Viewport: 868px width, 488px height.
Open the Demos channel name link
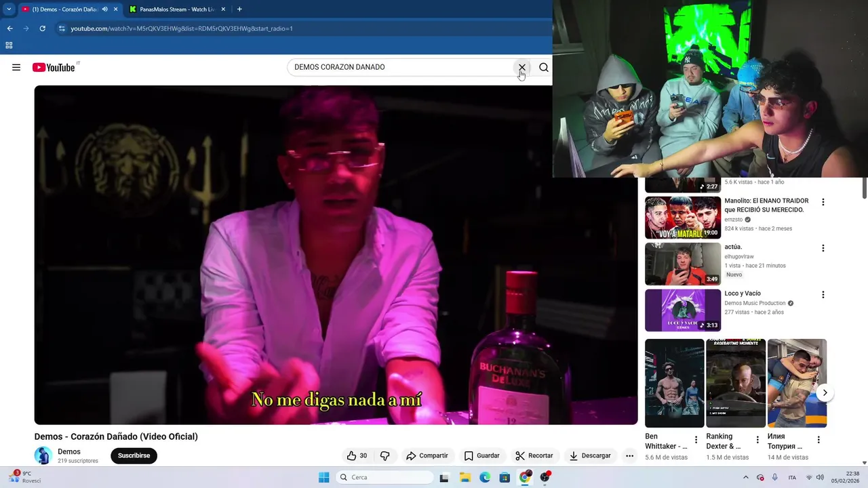(x=69, y=451)
